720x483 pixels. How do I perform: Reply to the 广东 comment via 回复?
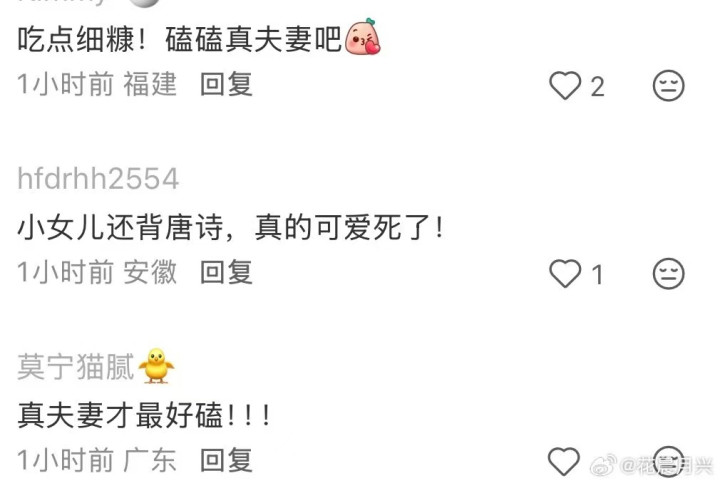tap(226, 460)
